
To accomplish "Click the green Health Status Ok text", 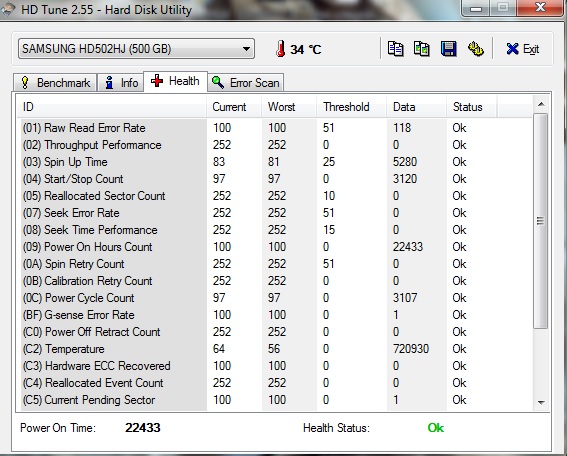I will (x=435, y=428).
